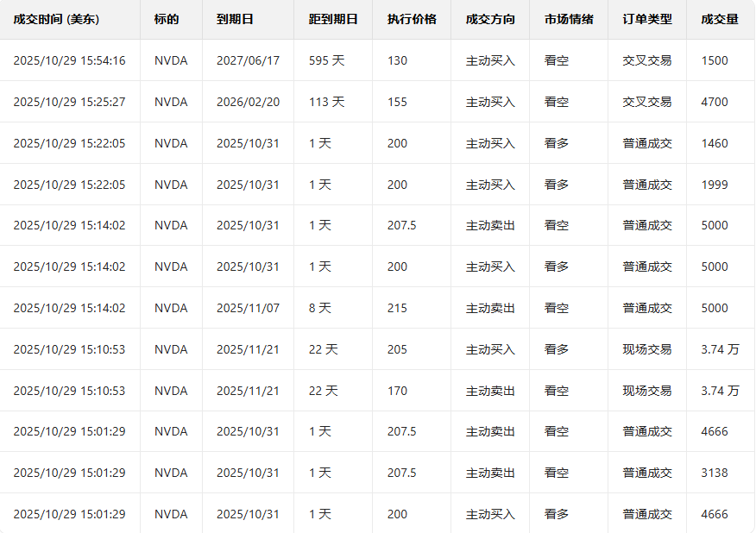Screen dimensions: 756x533
Task: Click the 到期日 column header
Action: tap(235, 19)
